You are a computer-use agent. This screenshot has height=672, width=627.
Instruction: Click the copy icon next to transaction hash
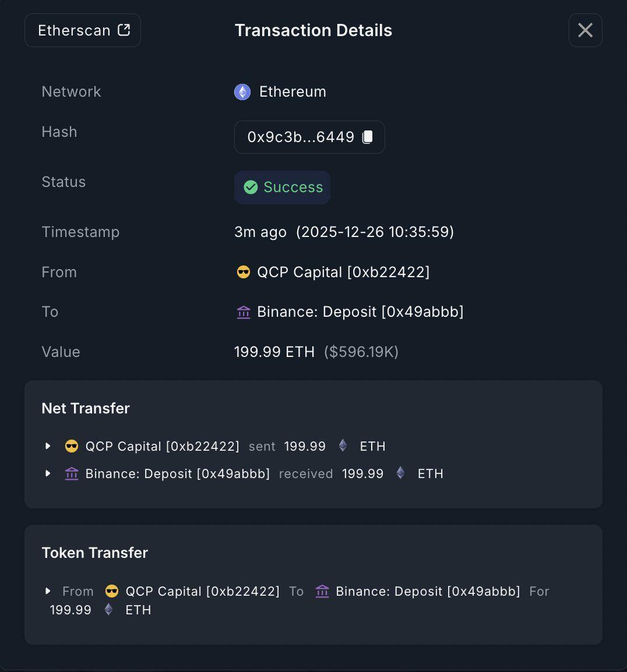[x=368, y=136]
